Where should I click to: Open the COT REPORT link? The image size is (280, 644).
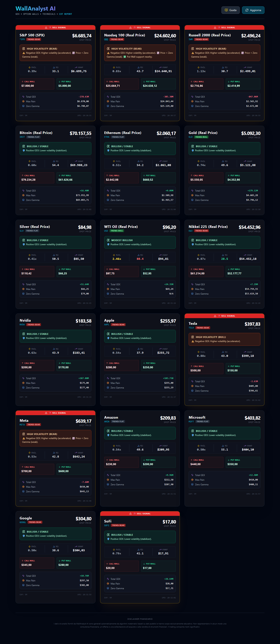65,14
